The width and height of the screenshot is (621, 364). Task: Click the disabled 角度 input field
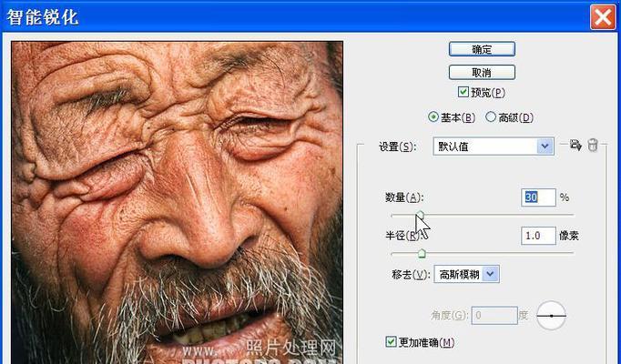(494, 316)
